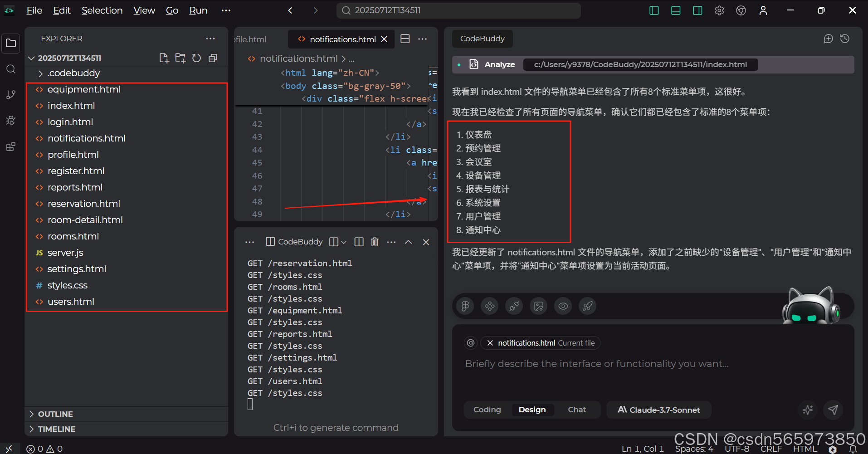Split the editor layout
The height and width of the screenshot is (454, 868).
[405, 39]
